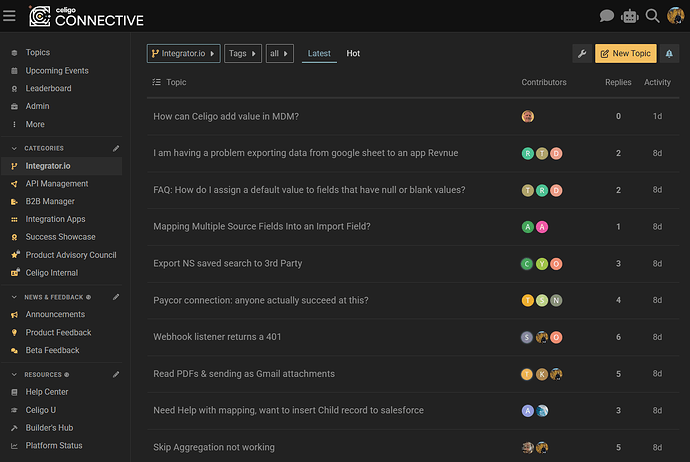Click the notification bell beside New Topic
The height and width of the screenshot is (462, 690).
click(x=669, y=54)
